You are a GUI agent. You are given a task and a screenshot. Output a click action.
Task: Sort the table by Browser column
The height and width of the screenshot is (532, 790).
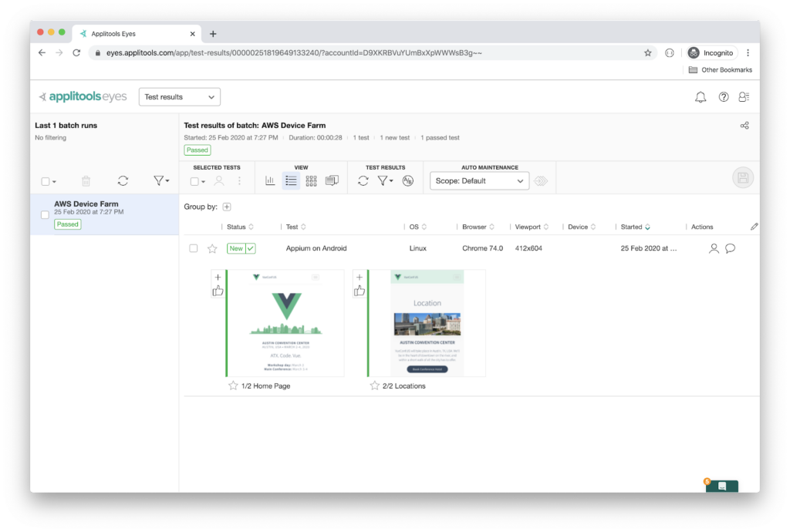click(478, 227)
